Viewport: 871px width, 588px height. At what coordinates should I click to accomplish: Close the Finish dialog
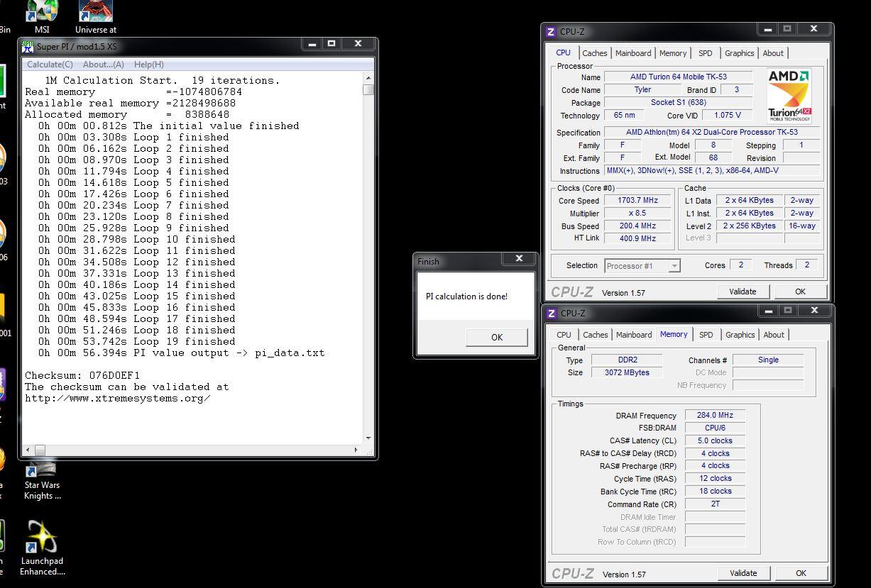click(x=519, y=259)
